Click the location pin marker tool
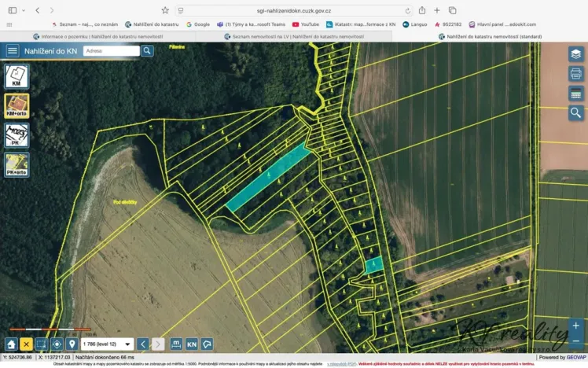Image resolution: width=588 pixels, height=368 pixels. click(x=72, y=344)
